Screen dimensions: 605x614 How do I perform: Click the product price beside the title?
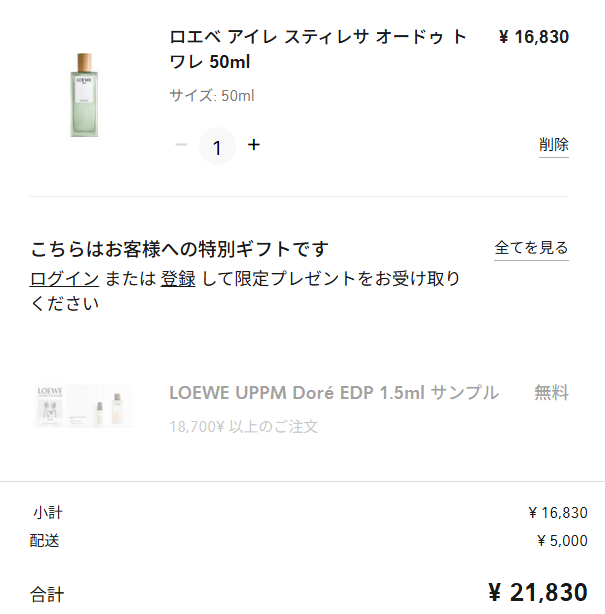(x=533, y=38)
